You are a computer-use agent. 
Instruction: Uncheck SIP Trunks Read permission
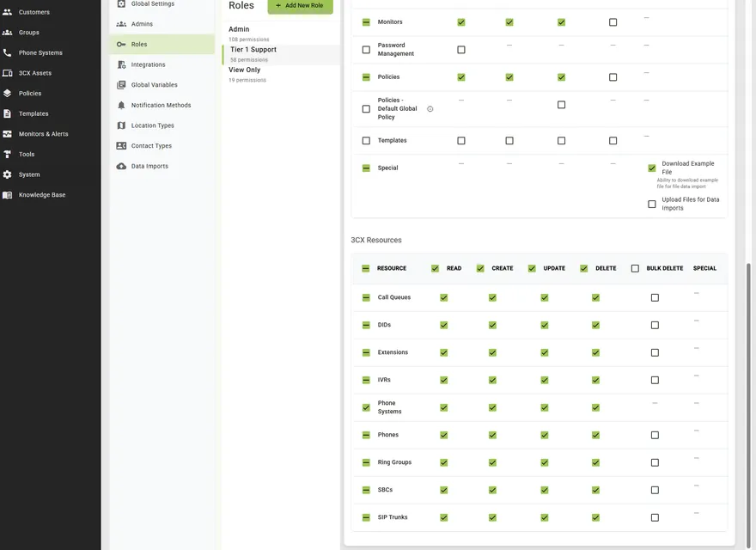(443, 517)
